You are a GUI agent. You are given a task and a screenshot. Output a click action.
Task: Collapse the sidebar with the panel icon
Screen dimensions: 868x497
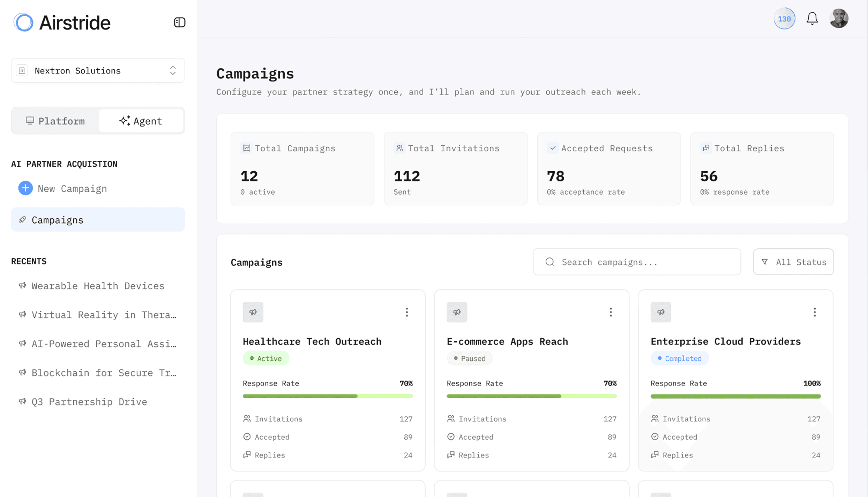coord(179,23)
